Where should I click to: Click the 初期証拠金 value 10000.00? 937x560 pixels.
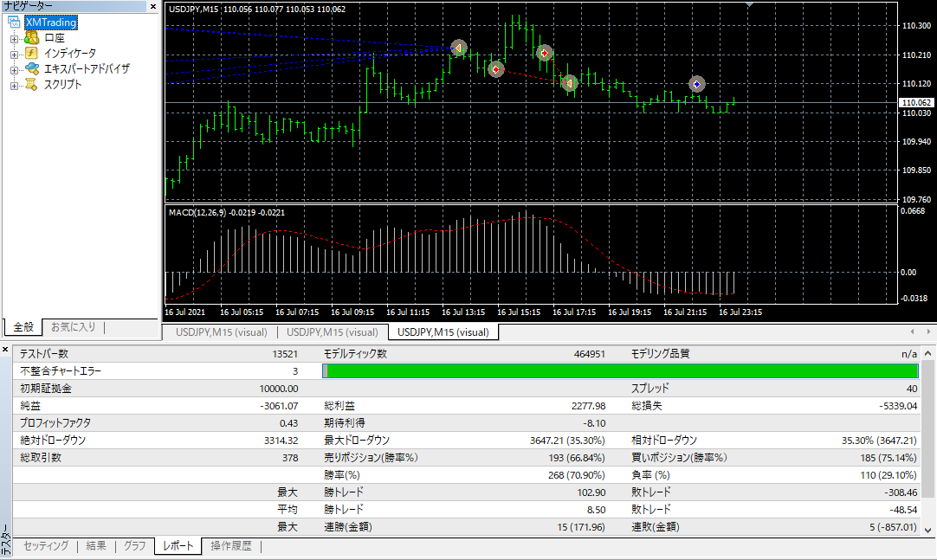(279, 389)
